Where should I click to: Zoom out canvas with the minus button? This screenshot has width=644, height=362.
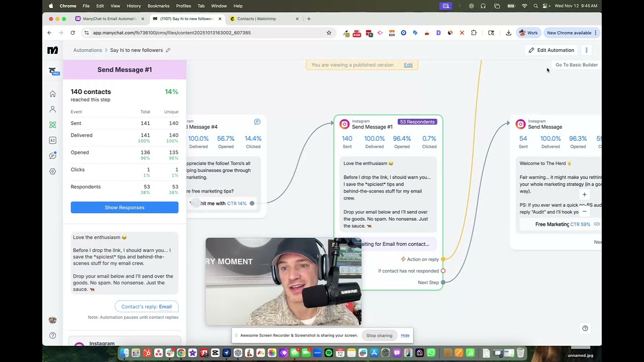pyautogui.click(x=584, y=212)
